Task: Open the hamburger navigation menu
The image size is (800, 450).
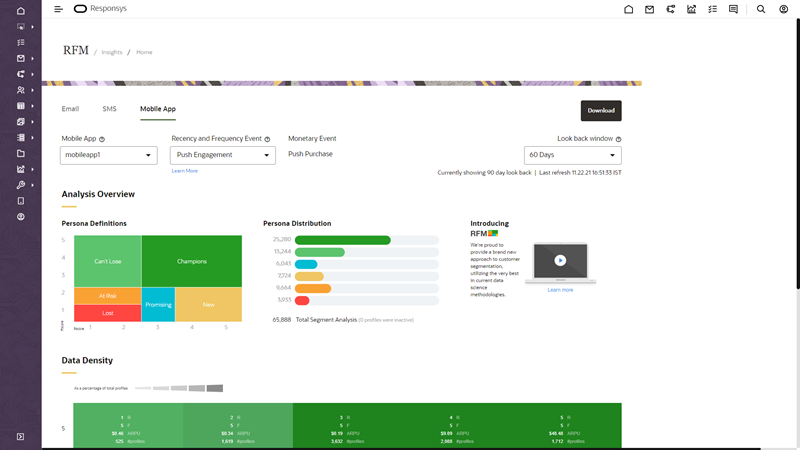Action: coord(59,9)
